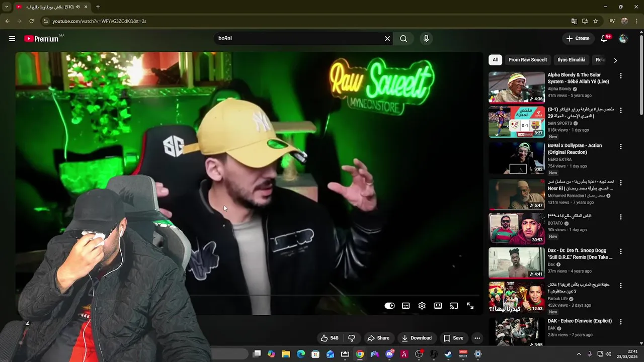Open menu for Alpha Blondy video

click(x=621, y=76)
